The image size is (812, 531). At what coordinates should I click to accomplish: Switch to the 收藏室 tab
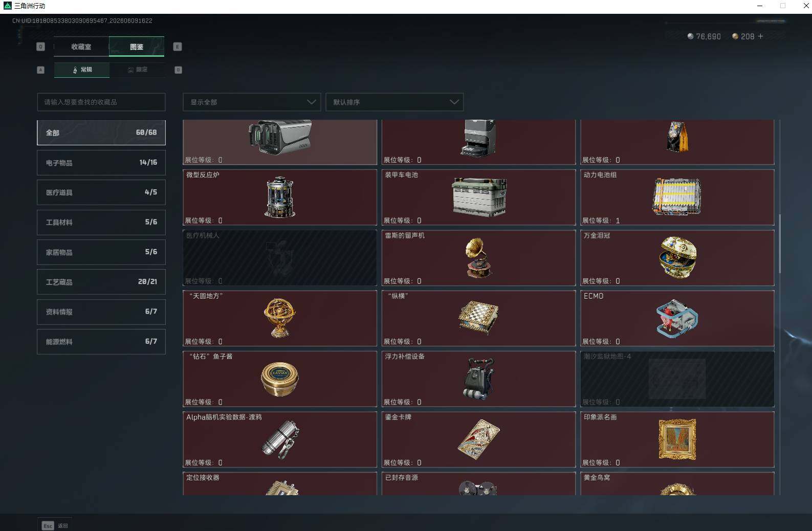[81, 47]
